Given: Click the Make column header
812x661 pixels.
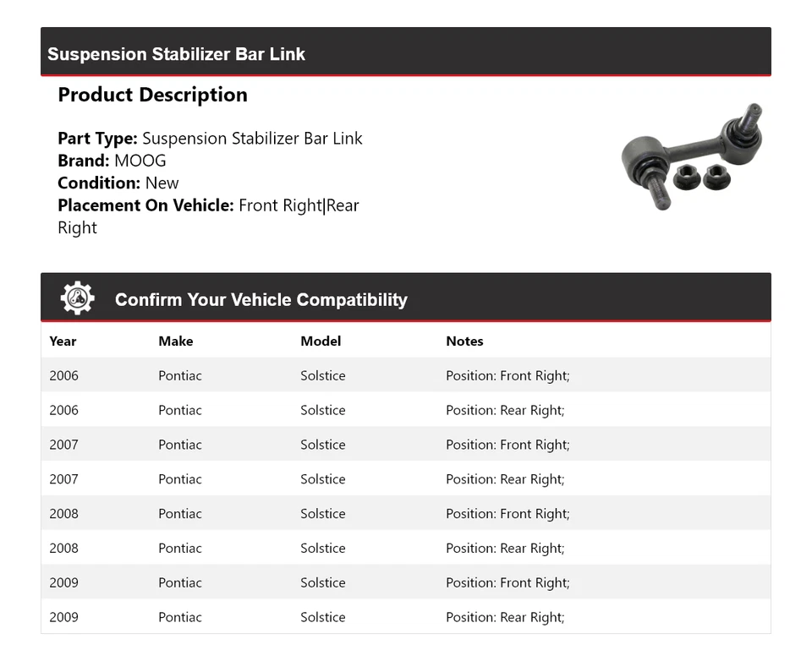Looking at the screenshot, I should 175,341.
